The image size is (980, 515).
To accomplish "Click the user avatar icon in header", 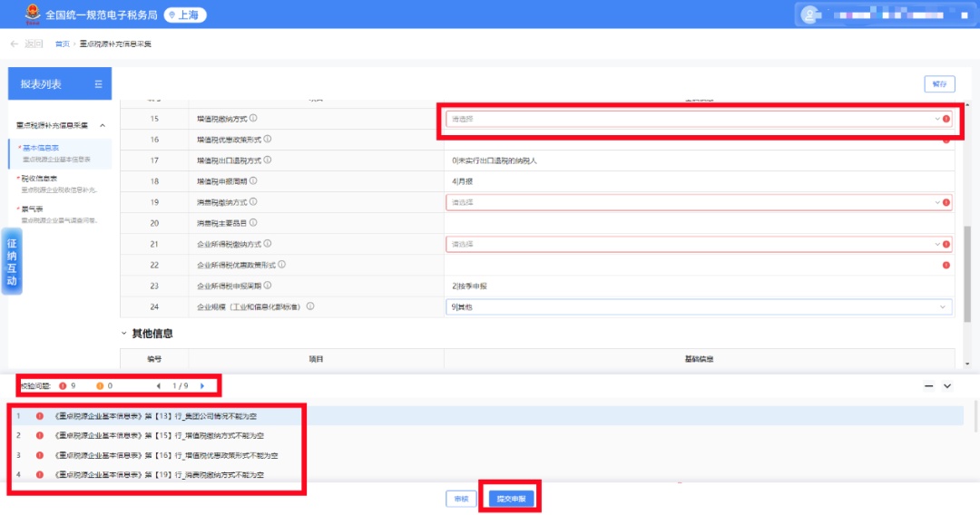I will coord(811,15).
